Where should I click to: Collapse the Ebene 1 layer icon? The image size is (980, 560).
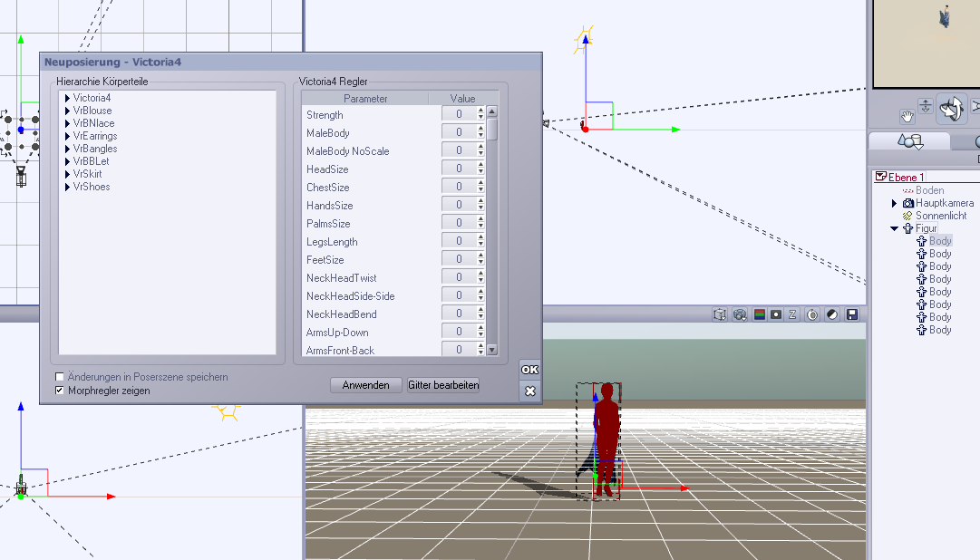click(x=880, y=177)
